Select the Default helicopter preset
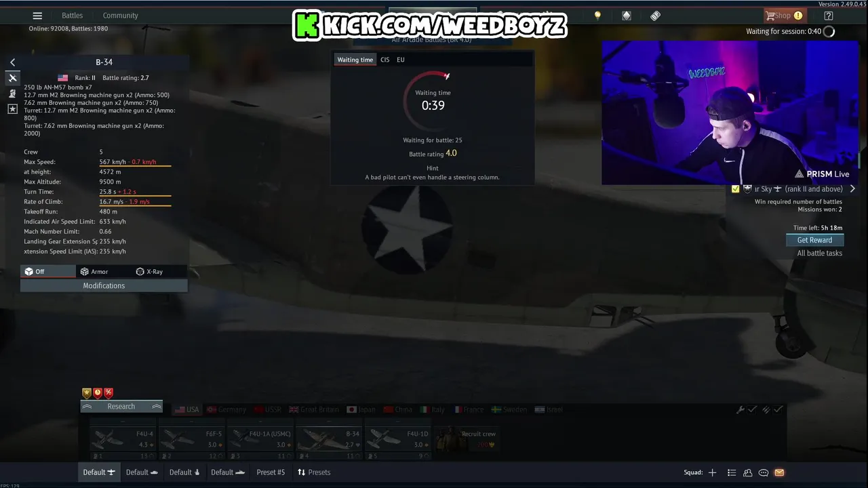 [x=184, y=472]
